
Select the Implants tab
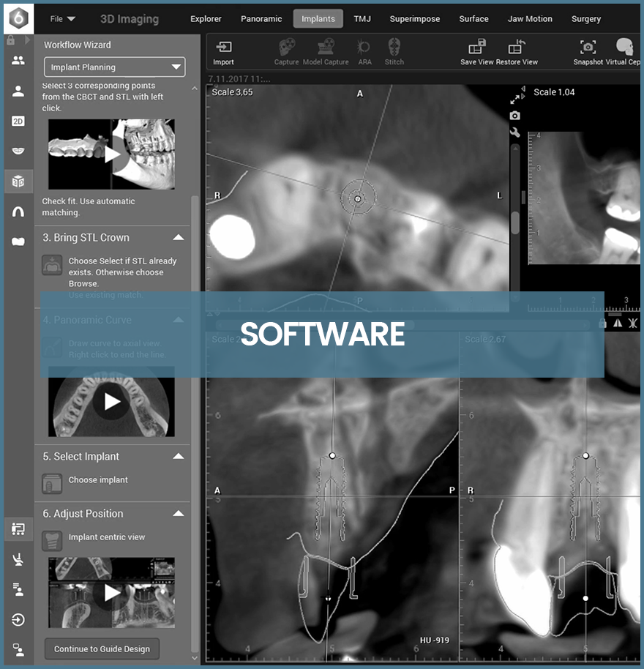pos(318,19)
